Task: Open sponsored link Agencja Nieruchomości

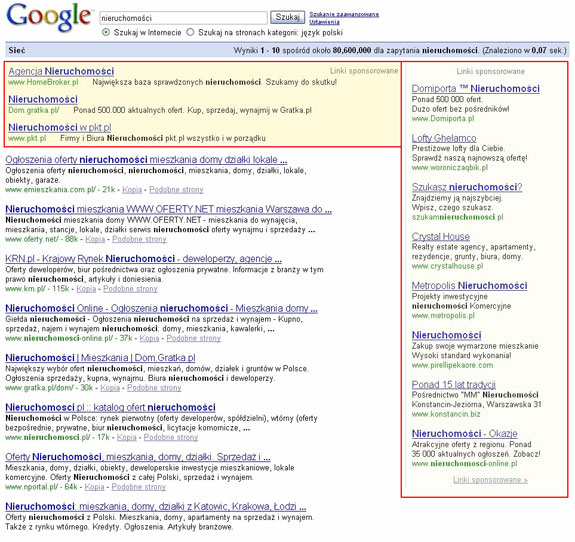Action: pyautogui.click(x=61, y=71)
